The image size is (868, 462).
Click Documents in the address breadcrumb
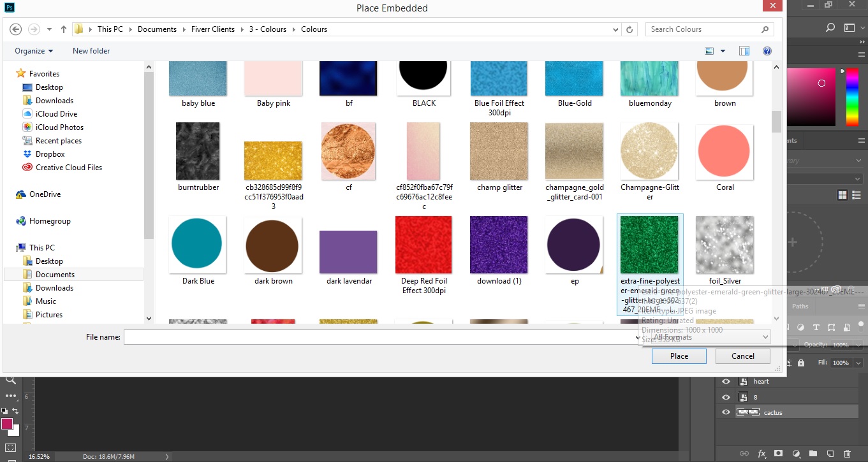[157, 29]
